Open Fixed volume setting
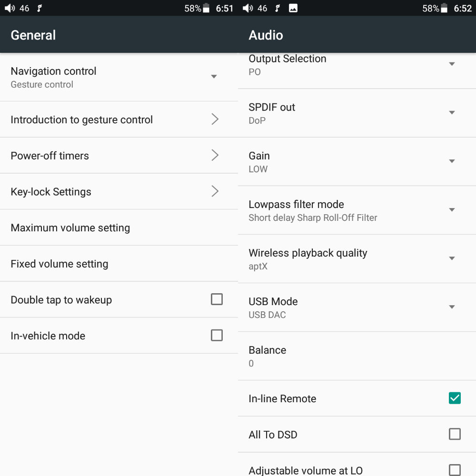Image resolution: width=476 pixels, height=476 pixels. point(59,264)
